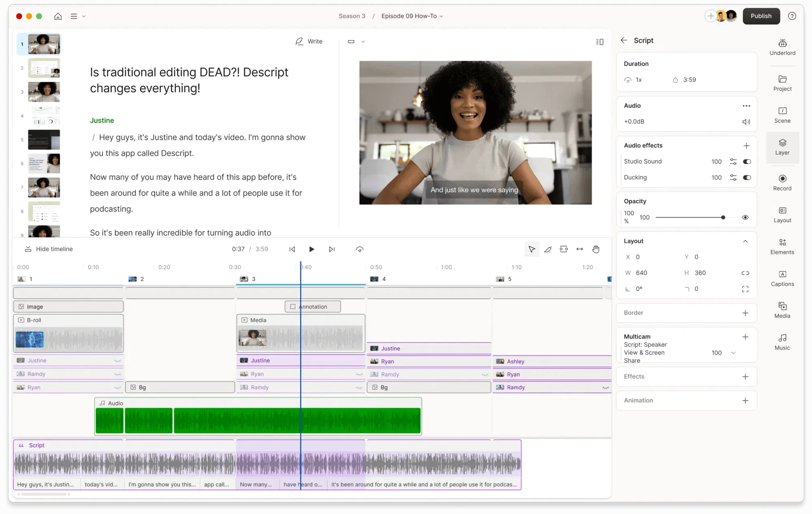812x514 pixels.
Task: Select the hand pan tool in timeline
Action: tap(596, 249)
